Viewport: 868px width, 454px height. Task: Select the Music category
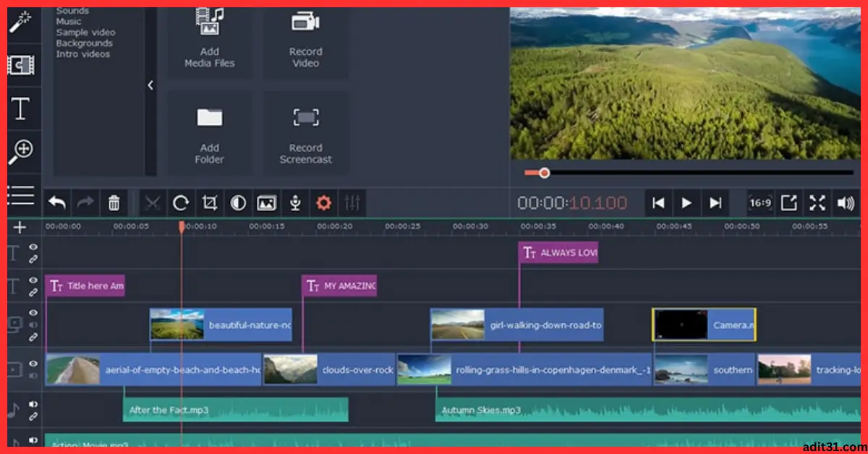tap(69, 22)
